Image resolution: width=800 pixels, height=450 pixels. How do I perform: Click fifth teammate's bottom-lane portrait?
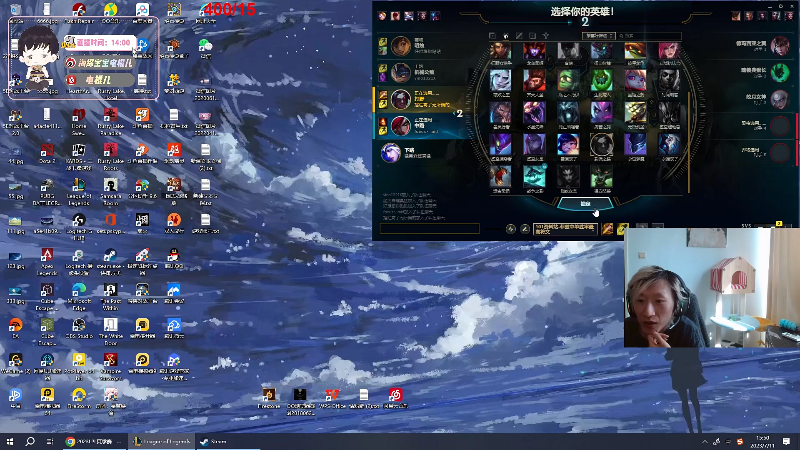click(391, 153)
